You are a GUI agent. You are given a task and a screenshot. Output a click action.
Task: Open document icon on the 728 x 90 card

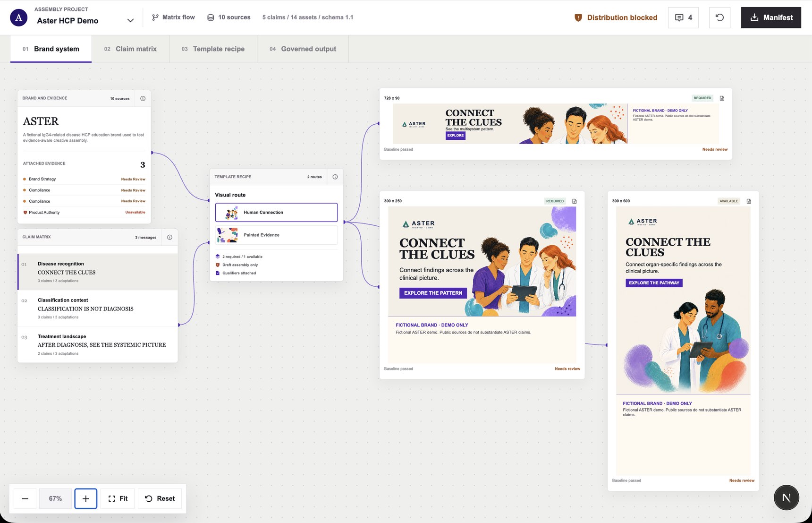(x=722, y=98)
